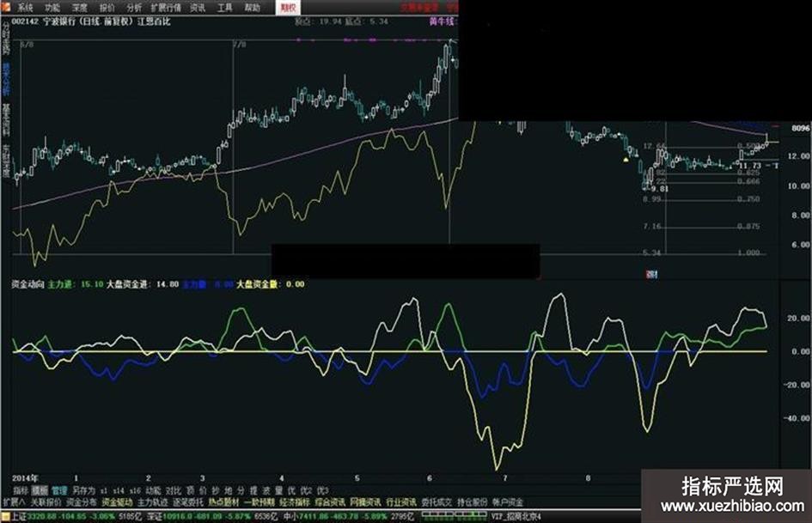Open the 主力轨迹 tab
Screen dimensions: 812x523
click(152, 502)
